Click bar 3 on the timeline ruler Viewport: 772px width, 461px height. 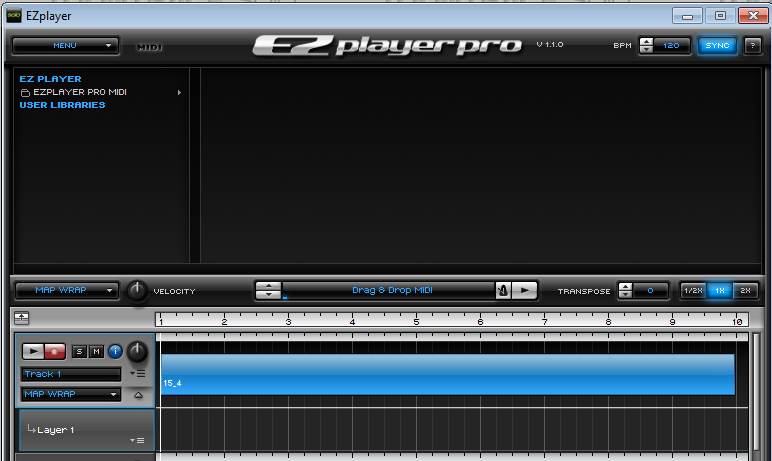click(x=289, y=320)
